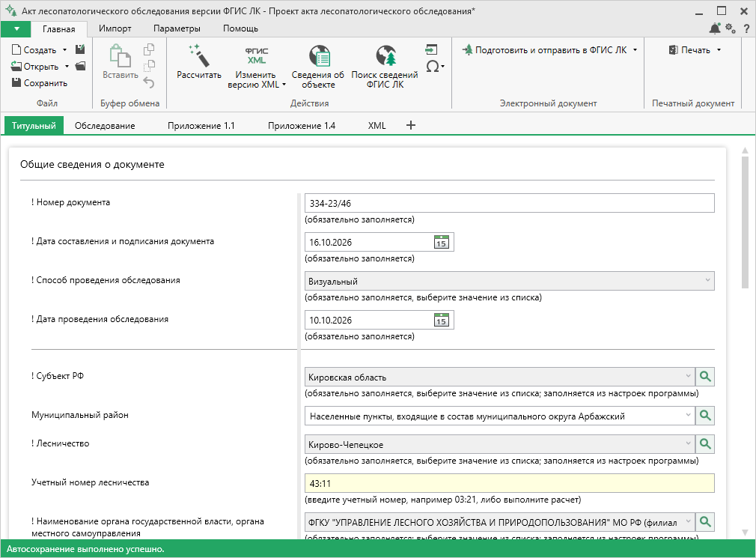This screenshot has width=756, height=558.
Task: Switch to the Главная ribbon tab
Action: click(x=59, y=29)
